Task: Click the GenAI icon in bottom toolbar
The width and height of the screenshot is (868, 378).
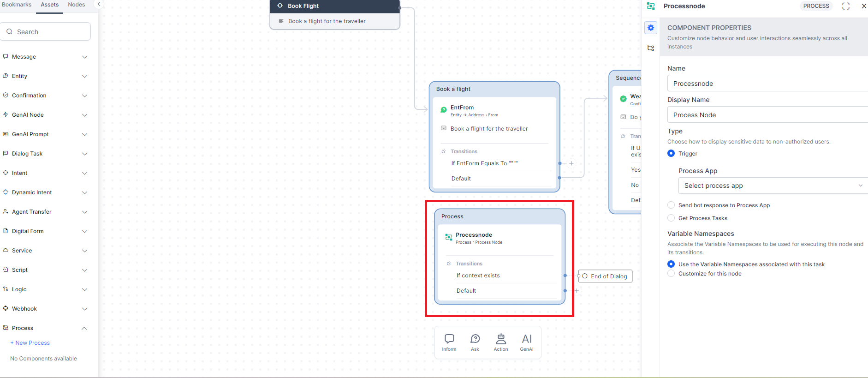Action: (526, 342)
